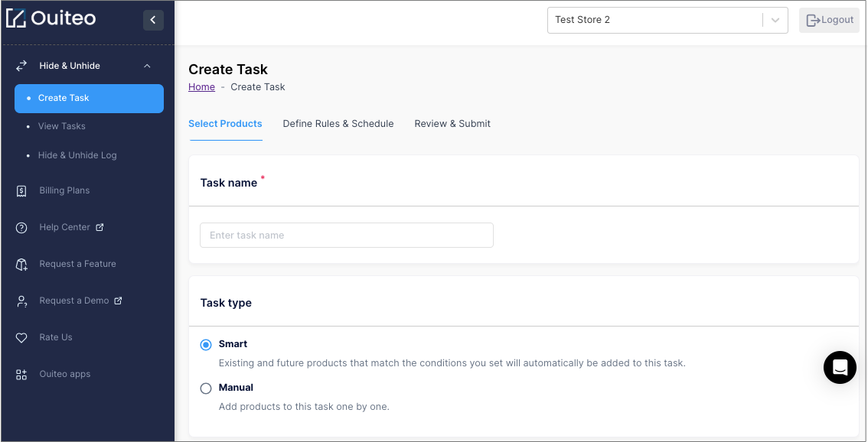The width and height of the screenshot is (868, 442).
Task: Switch to Define Rules & Schedule tab
Action: [338, 124]
